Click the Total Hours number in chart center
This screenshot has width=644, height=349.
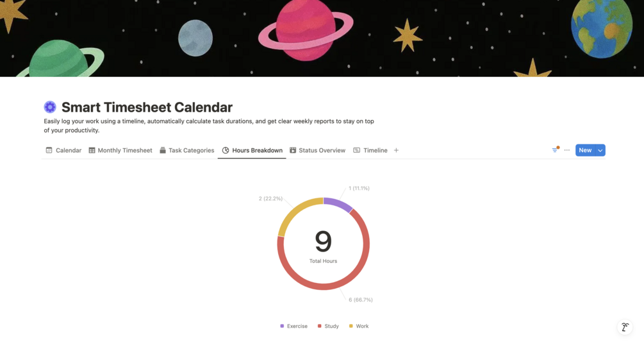pos(323,242)
